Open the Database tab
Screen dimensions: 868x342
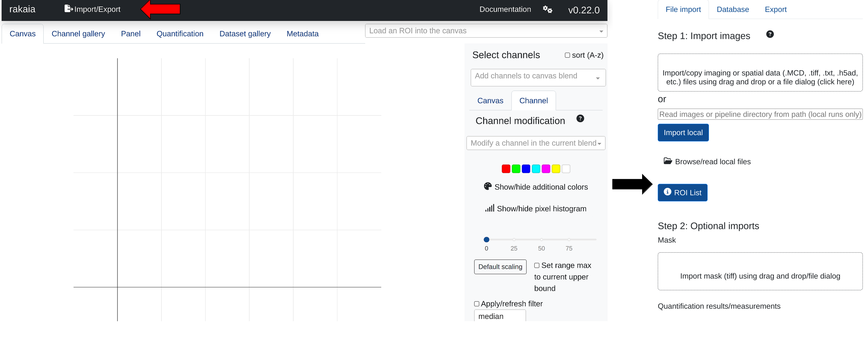pyautogui.click(x=733, y=10)
